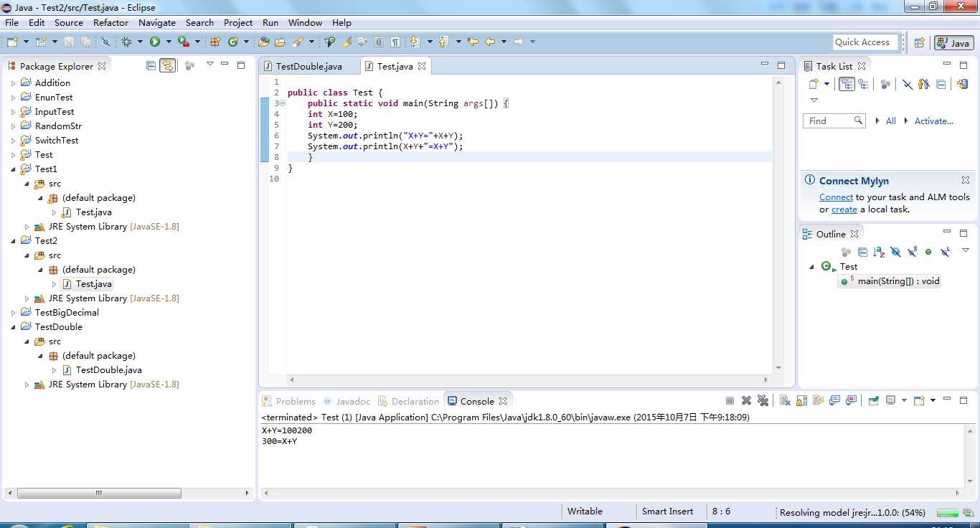
Task: Click Remove All Terminated Launches in Console
Action: (763, 400)
